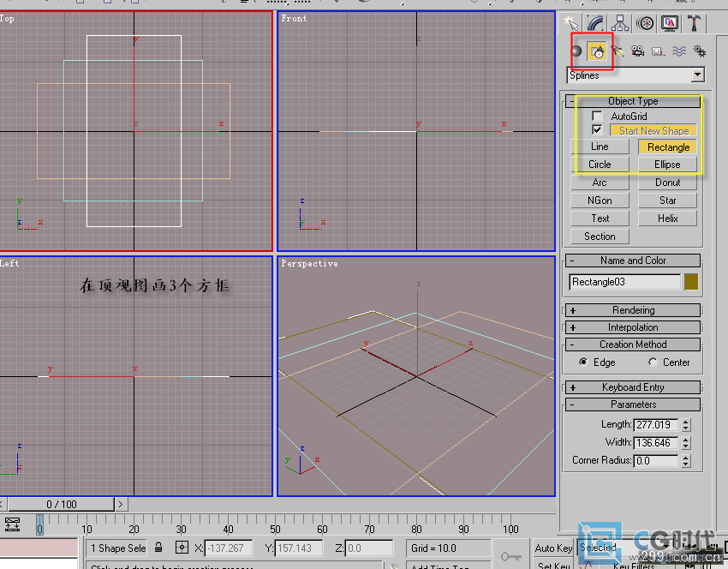Viewport: 728px width, 569px height.
Task: Switch to the Modify panel tab
Action: 595,23
